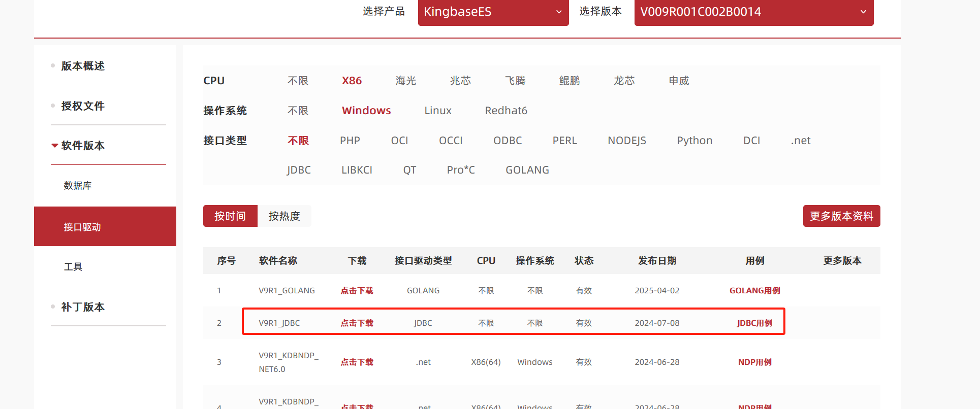The height and width of the screenshot is (409, 980).
Task: Click the 接口驱动类型 column header
Action: tap(423, 261)
